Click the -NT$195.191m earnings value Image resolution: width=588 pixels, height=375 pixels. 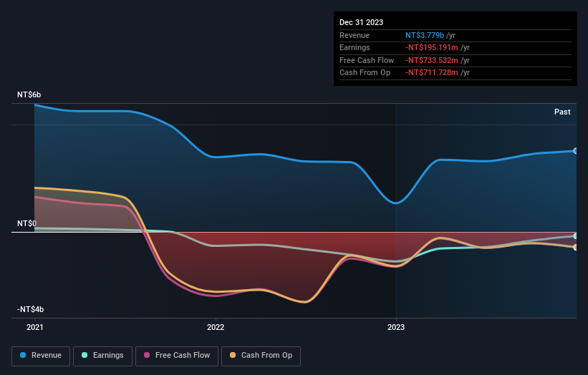(431, 47)
